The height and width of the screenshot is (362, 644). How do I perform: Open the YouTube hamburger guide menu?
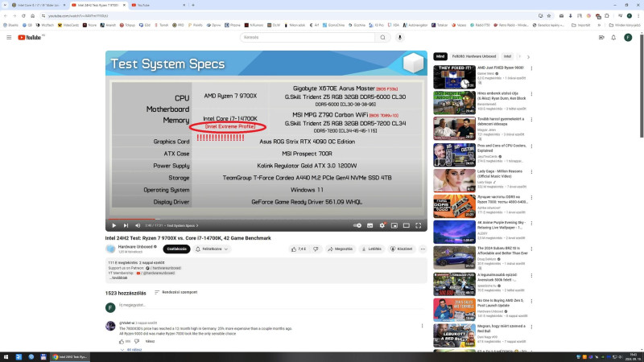pyautogui.click(x=9, y=37)
